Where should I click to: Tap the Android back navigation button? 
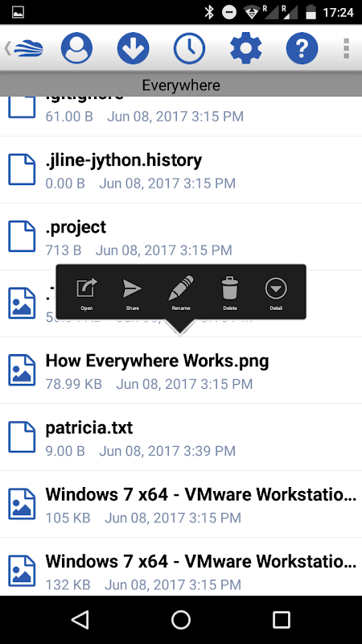coord(80,619)
